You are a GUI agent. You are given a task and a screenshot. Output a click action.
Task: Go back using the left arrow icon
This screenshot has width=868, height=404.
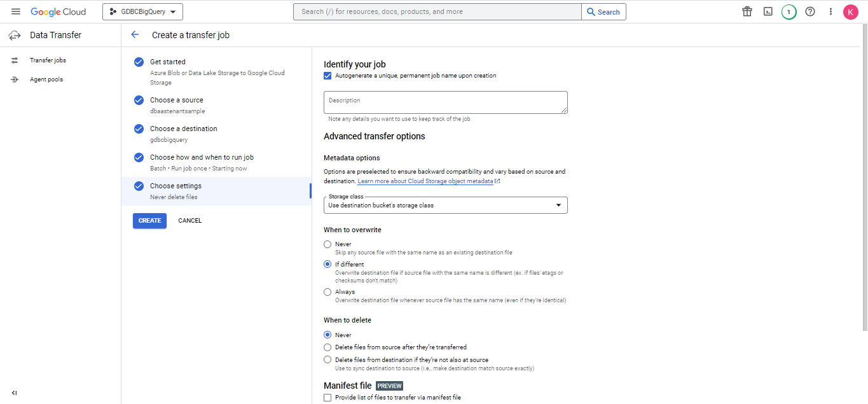point(135,35)
